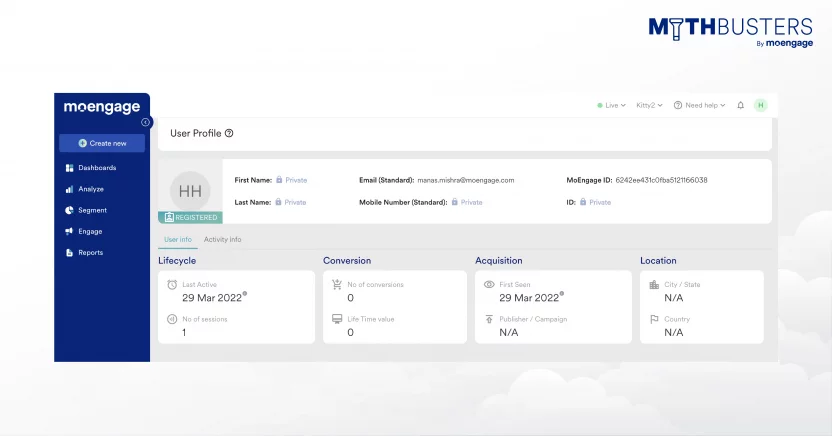This screenshot has height=436, width=832.
Task: Click the Mobile Number lock icon
Action: click(454, 202)
